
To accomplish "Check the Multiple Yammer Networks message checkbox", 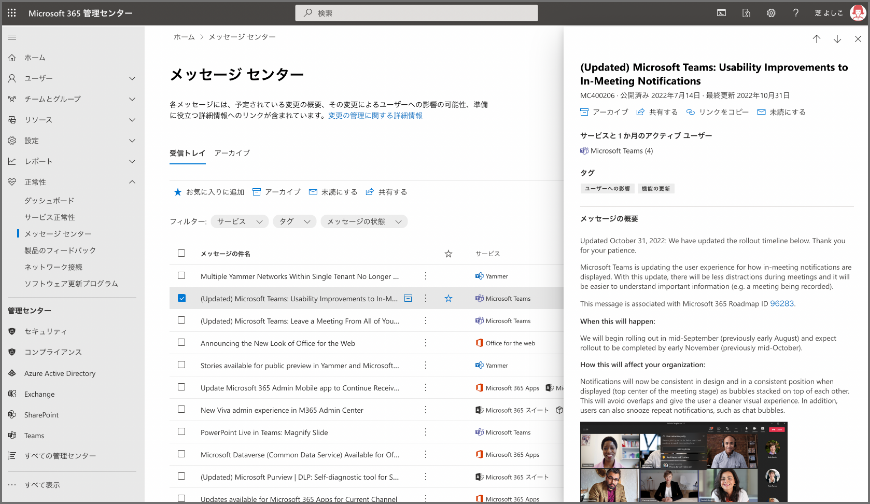I will 181,275.
